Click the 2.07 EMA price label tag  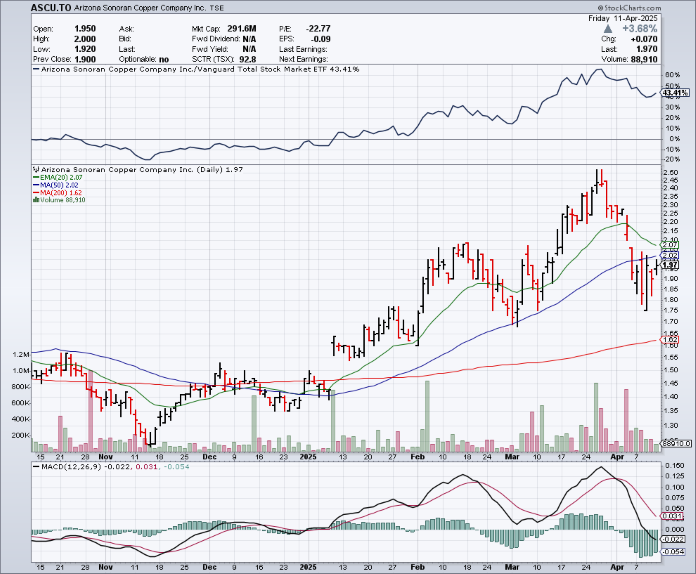[671, 245]
